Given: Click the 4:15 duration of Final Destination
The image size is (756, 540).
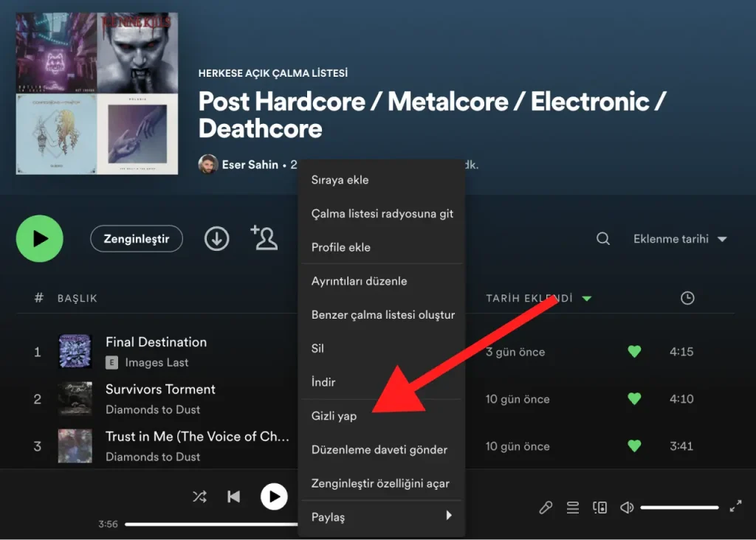Looking at the screenshot, I should coord(681,352).
